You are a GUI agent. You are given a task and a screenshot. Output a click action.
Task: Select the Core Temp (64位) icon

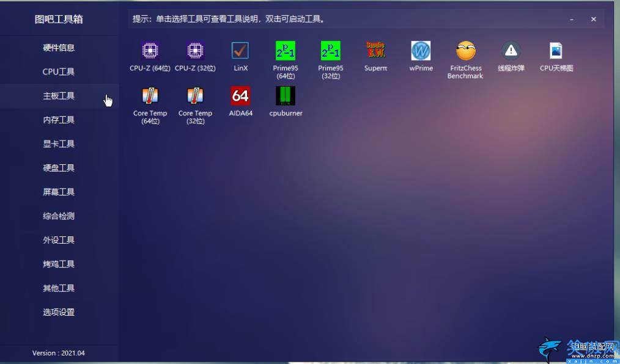click(150, 95)
